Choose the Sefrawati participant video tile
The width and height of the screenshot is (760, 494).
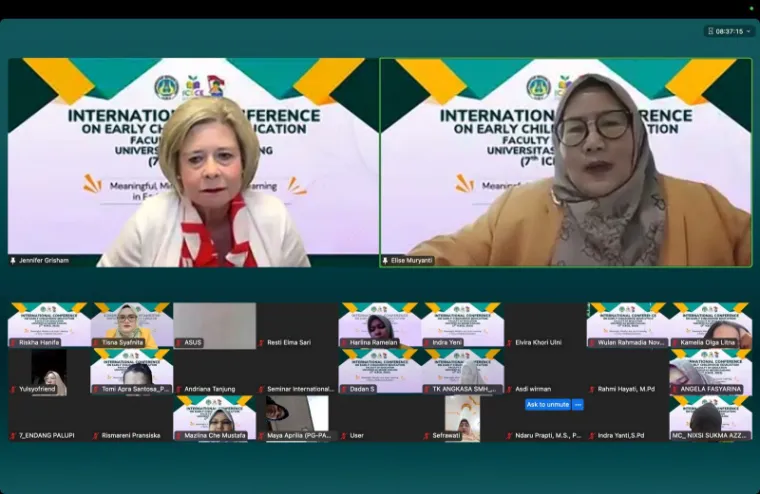[462, 416]
